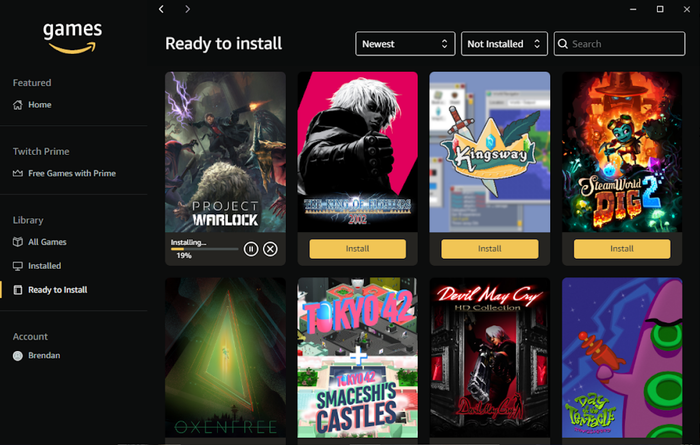Click the 19% progress value

click(184, 256)
